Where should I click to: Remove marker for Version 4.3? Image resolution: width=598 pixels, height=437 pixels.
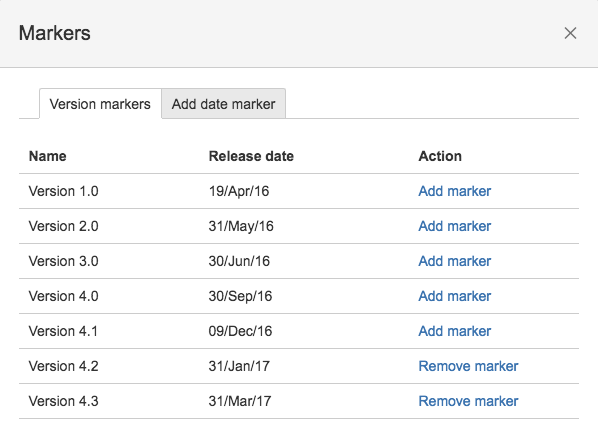[468, 401]
